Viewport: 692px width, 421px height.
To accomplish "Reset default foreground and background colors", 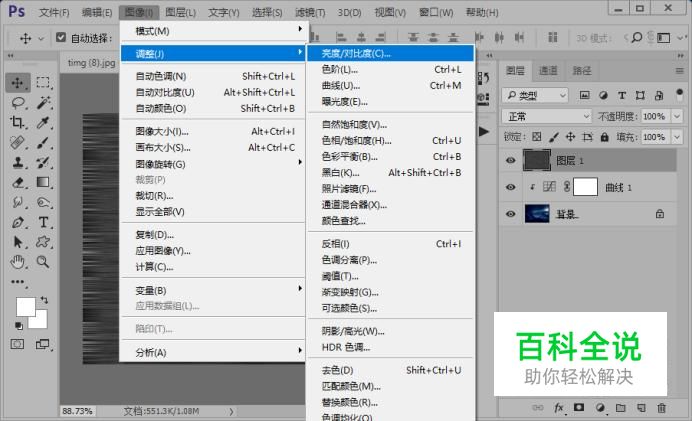I will coord(19,326).
